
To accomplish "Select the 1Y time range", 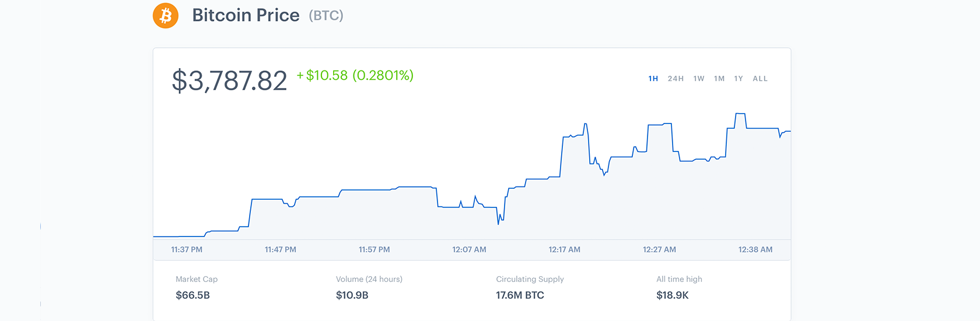I will tap(738, 79).
